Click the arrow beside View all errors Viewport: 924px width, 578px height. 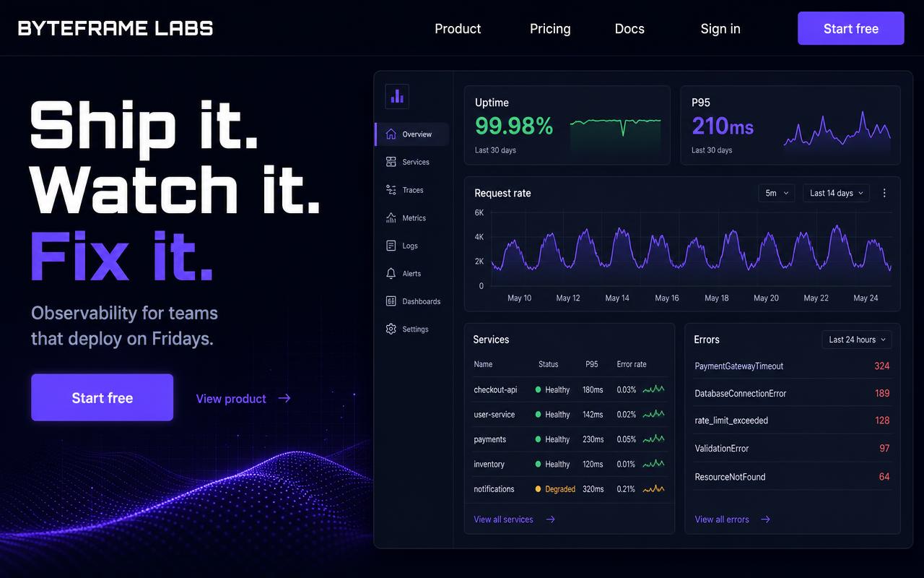(x=765, y=519)
